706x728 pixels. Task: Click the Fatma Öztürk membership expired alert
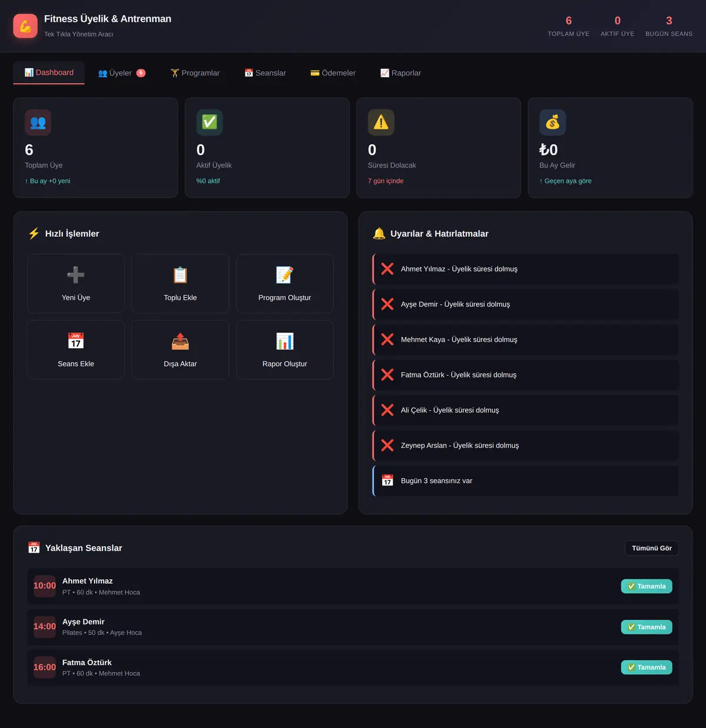[525, 375]
